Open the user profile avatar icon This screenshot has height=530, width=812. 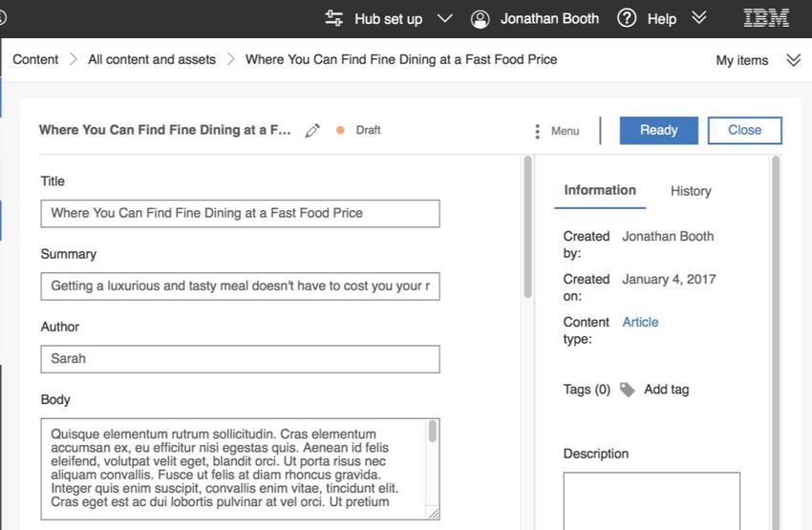pos(481,19)
